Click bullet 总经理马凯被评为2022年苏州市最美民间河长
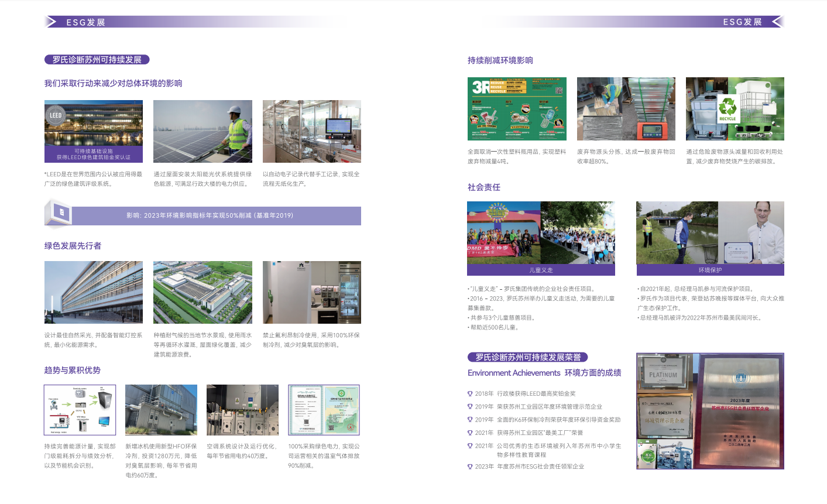 [699, 318]
